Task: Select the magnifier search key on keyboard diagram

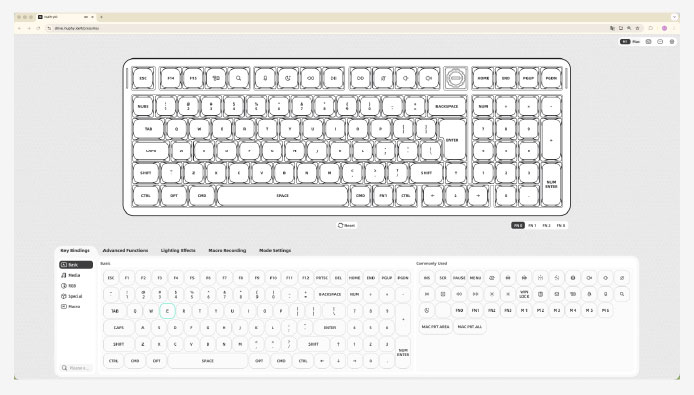Action: coord(239,78)
